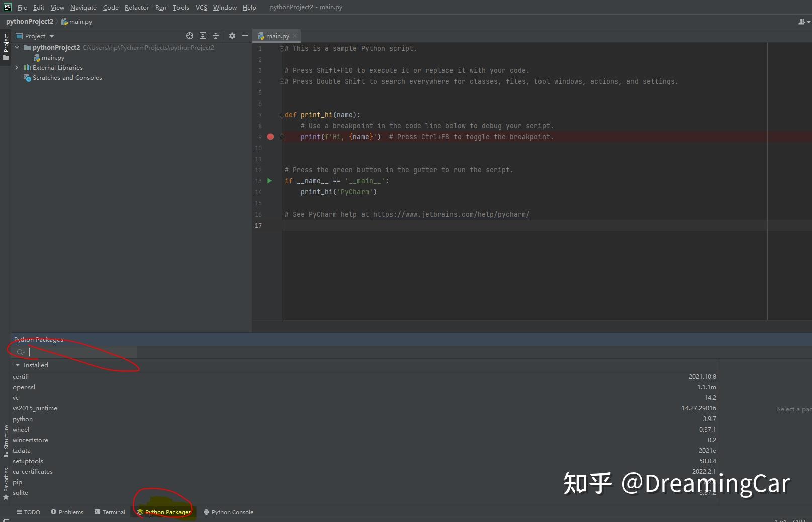Open the File menu
Screen dimensions: 812x522
tap(22, 7)
